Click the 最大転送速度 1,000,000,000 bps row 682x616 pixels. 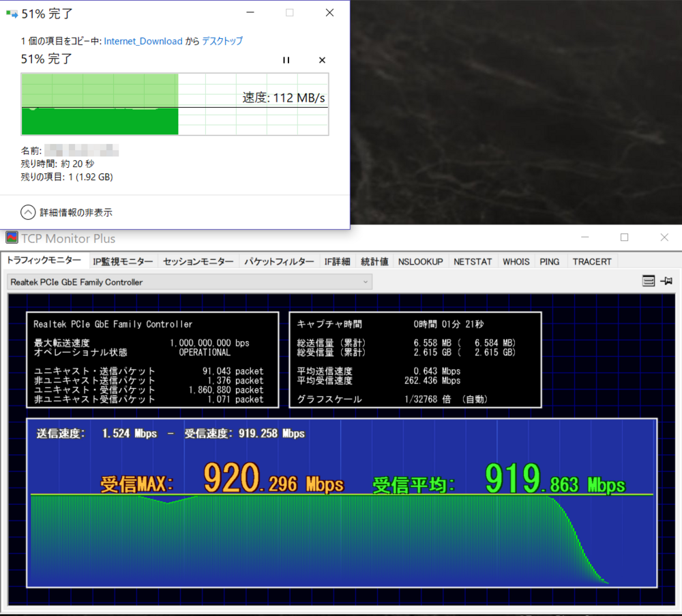142,343
